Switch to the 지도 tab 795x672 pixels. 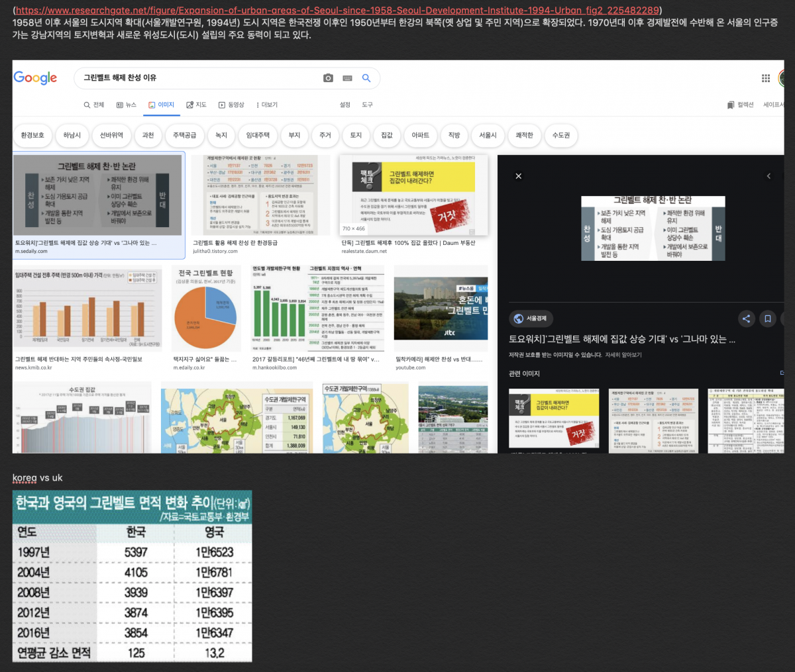click(x=197, y=105)
